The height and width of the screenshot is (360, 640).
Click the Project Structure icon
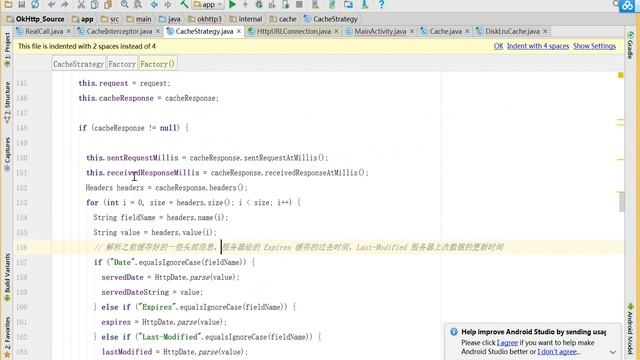click(348, 4)
